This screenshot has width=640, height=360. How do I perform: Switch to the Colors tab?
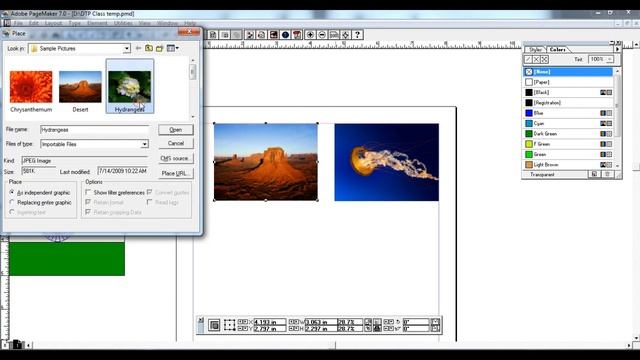point(557,49)
